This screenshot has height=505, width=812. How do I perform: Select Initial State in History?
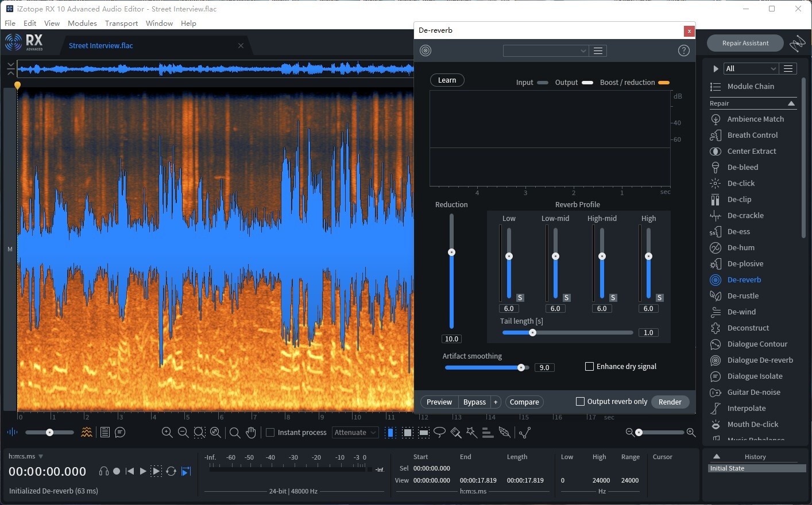[757, 468]
